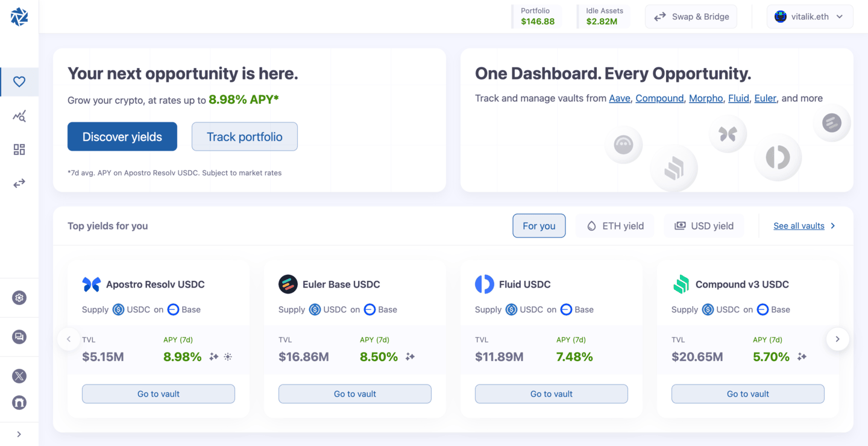Click the 8.98% APY* headline rate

[244, 99]
